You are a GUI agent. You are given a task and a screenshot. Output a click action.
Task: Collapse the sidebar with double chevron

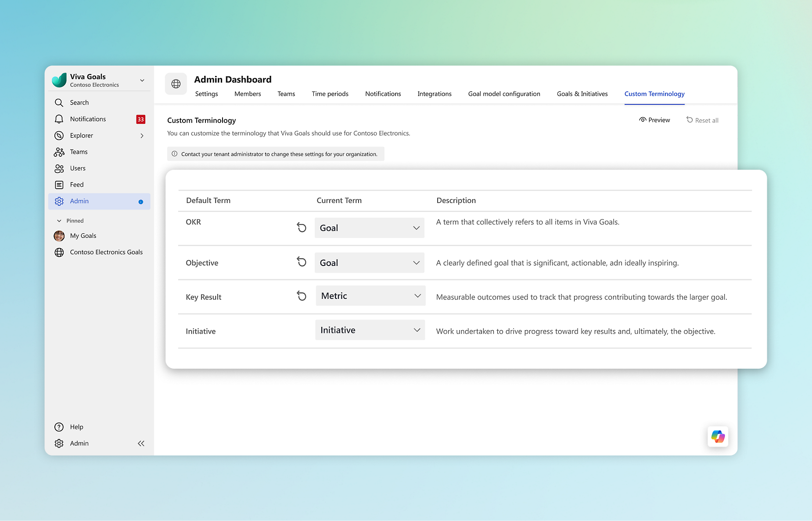pyautogui.click(x=141, y=443)
